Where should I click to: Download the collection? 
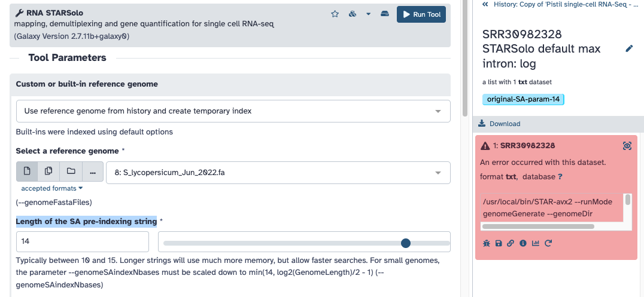coord(500,124)
